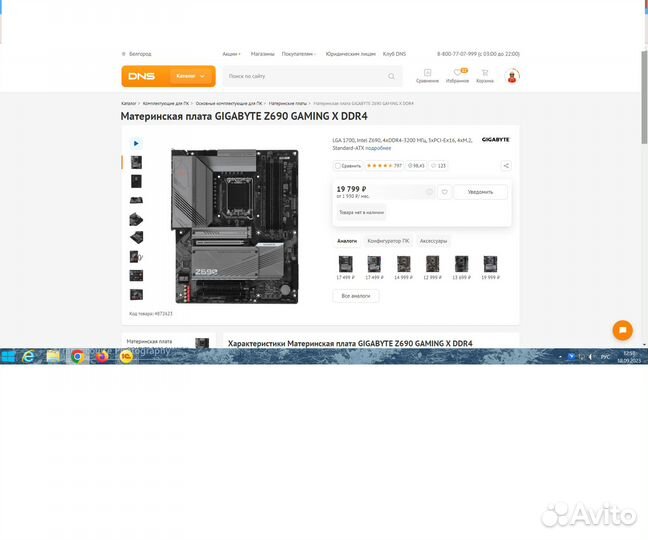The height and width of the screenshot is (540, 648).
Task: Click the taskbar clock
Action: 629,357
